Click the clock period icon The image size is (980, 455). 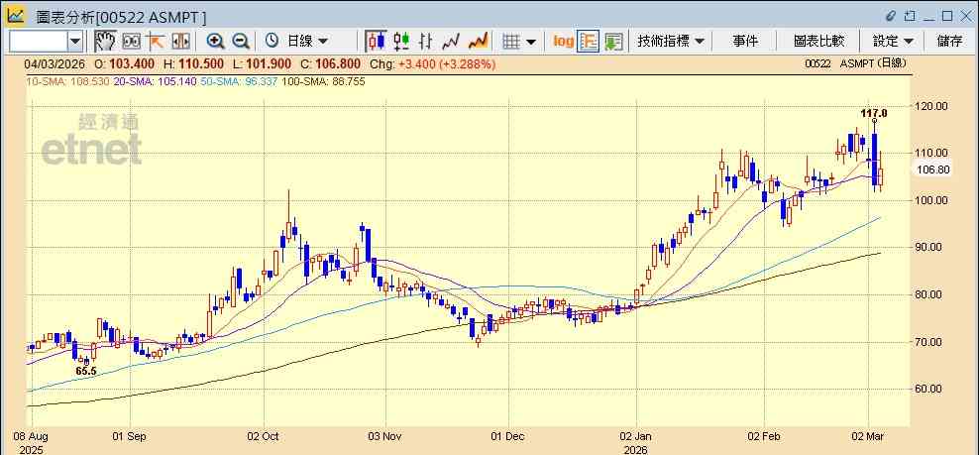272,42
